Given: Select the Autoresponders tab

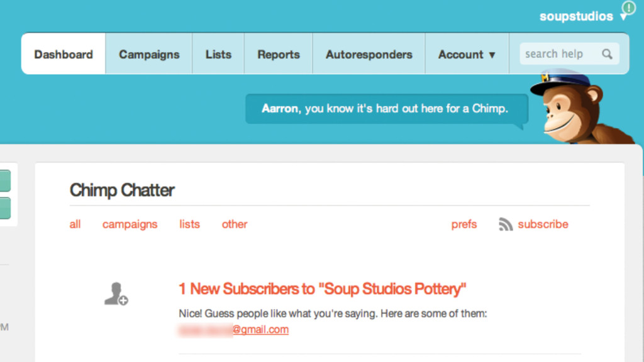Looking at the screenshot, I should 369,54.
